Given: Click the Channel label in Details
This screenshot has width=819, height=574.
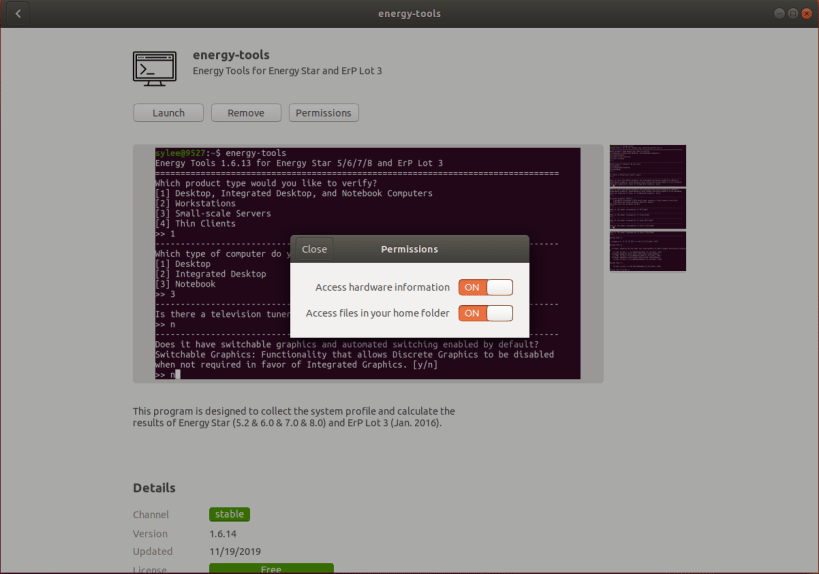Looking at the screenshot, I should (x=150, y=514).
